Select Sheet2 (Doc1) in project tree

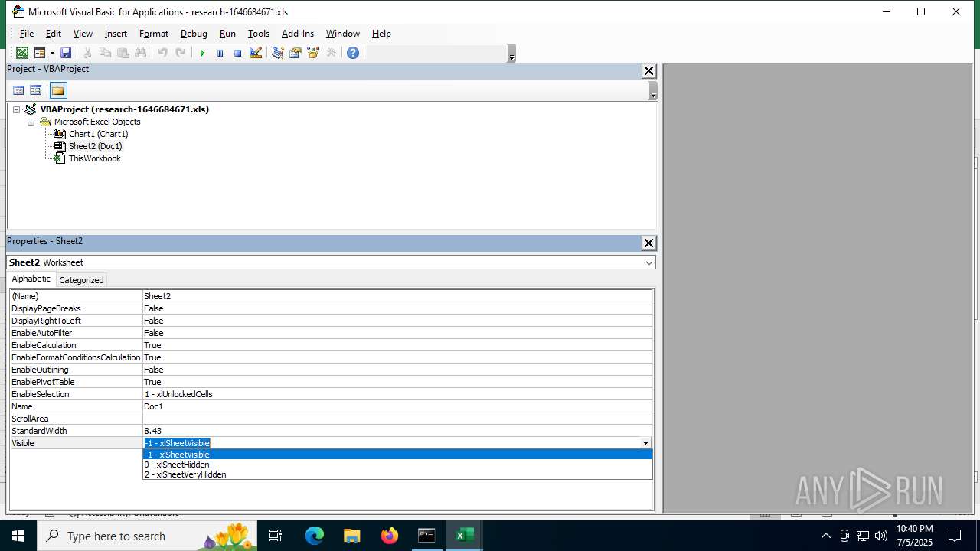coord(96,146)
